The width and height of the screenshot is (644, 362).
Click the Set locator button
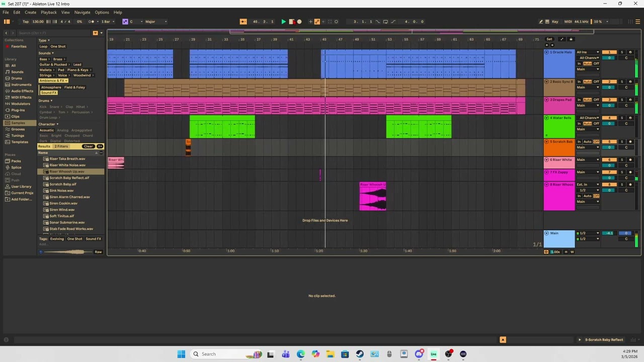tap(549, 39)
